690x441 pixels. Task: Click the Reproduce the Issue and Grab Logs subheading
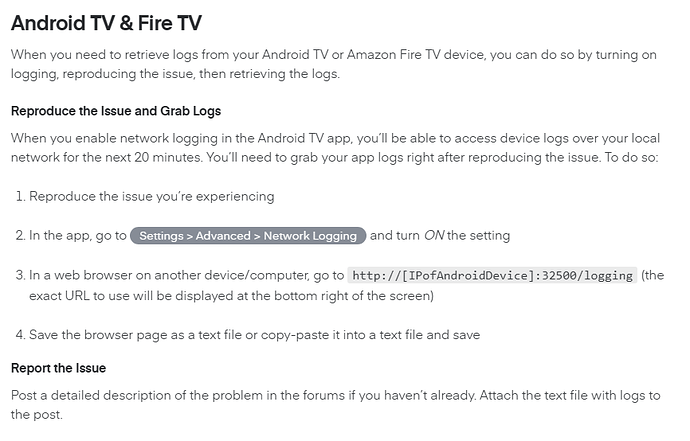pyautogui.click(x=116, y=111)
